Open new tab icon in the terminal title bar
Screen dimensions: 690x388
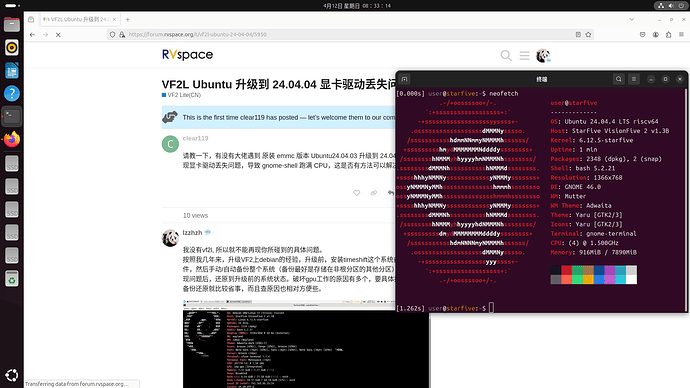(x=404, y=79)
